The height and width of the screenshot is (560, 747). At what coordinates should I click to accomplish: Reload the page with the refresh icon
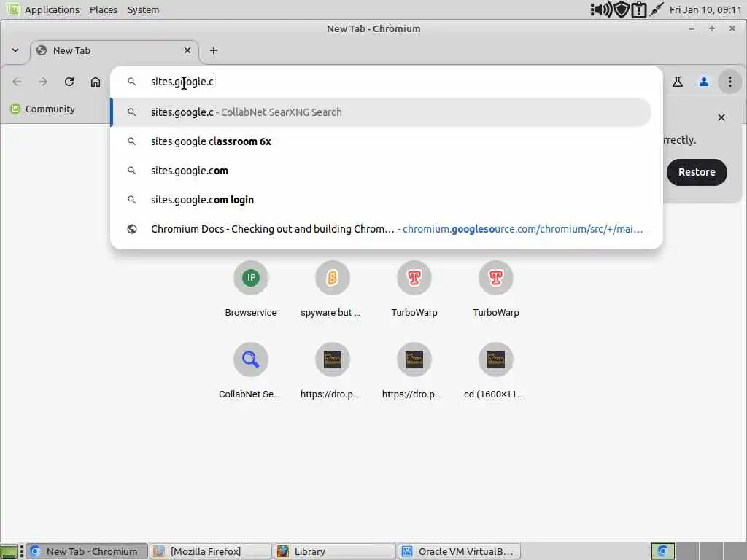click(x=69, y=82)
